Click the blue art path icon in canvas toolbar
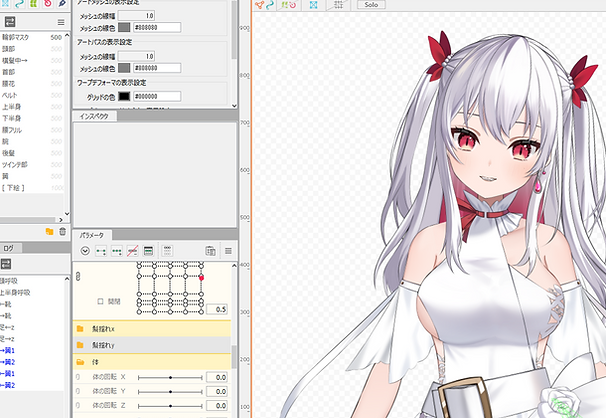This screenshot has width=606, height=418. [x=270, y=5]
